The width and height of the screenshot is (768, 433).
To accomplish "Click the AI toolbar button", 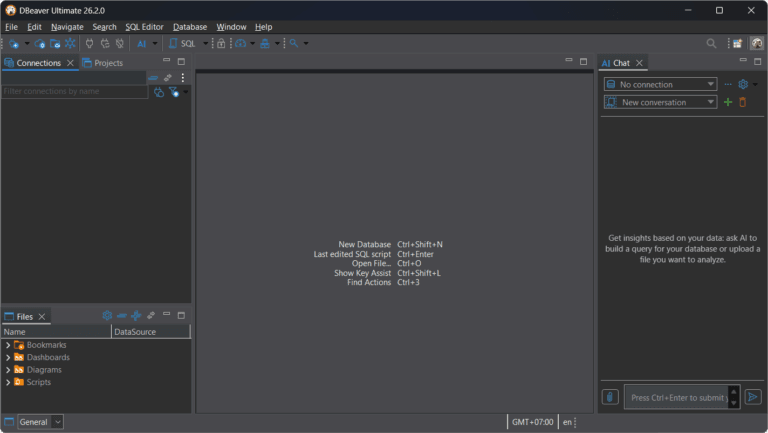I will coord(142,44).
